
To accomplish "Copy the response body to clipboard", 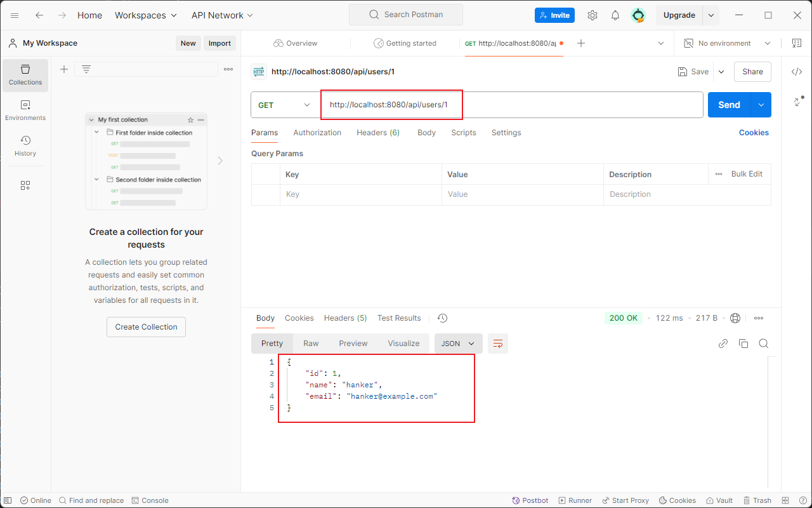I will (743, 344).
